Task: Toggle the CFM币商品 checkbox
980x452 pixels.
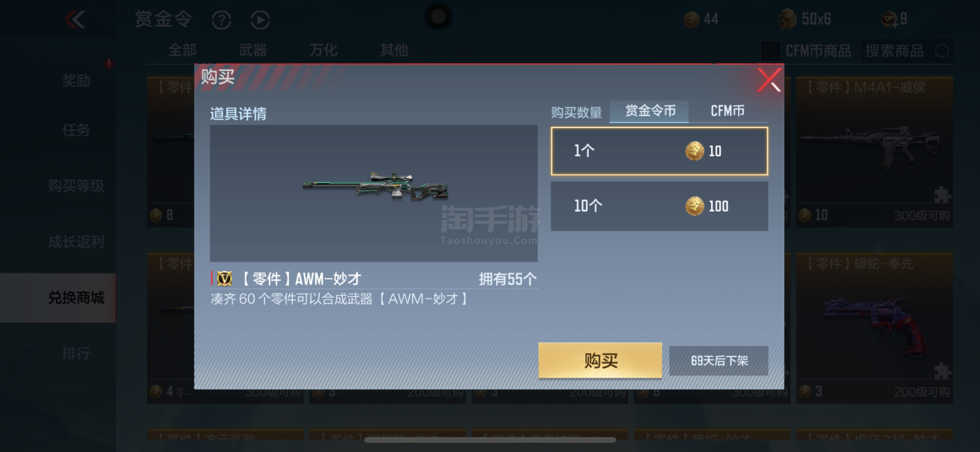Action: 771,51
